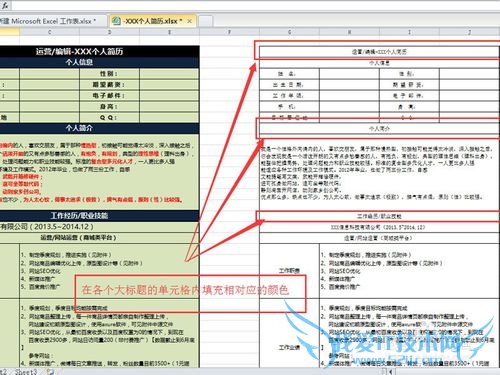Select the black title cell 运营/编辑-XXX个人简历
Image resolution: width=500 pixels, height=375 pixels.
click(99, 51)
